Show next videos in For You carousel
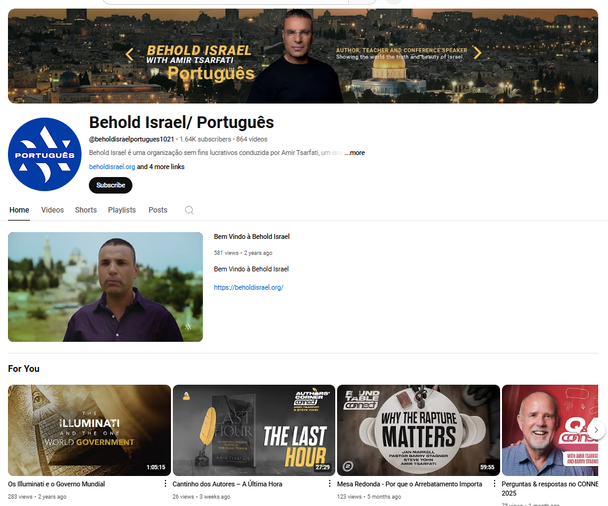 click(x=596, y=430)
